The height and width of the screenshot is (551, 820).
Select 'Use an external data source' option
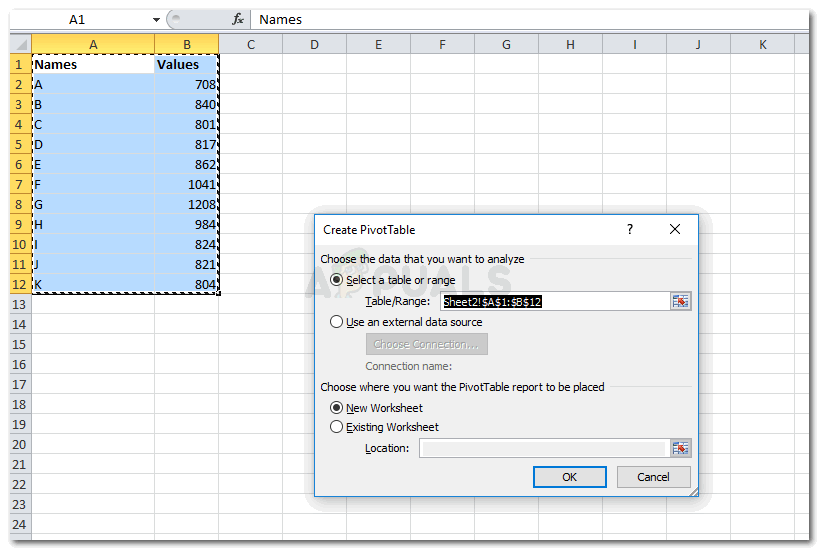tap(336, 322)
